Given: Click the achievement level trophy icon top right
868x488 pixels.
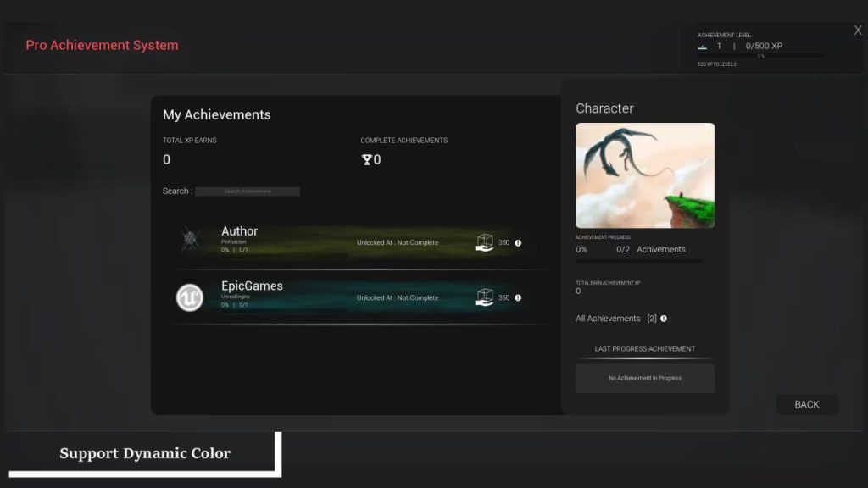Looking at the screenshot, I should (x=702, y=47).
